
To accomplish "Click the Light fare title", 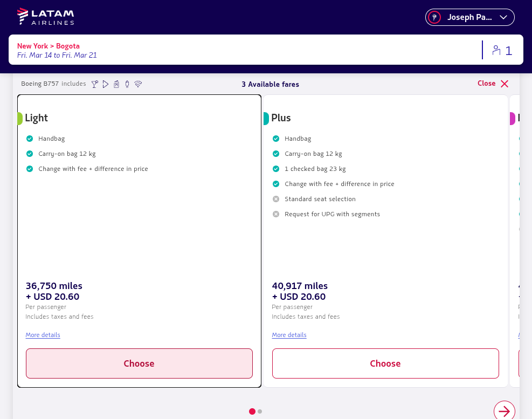I will coord(36,118).
